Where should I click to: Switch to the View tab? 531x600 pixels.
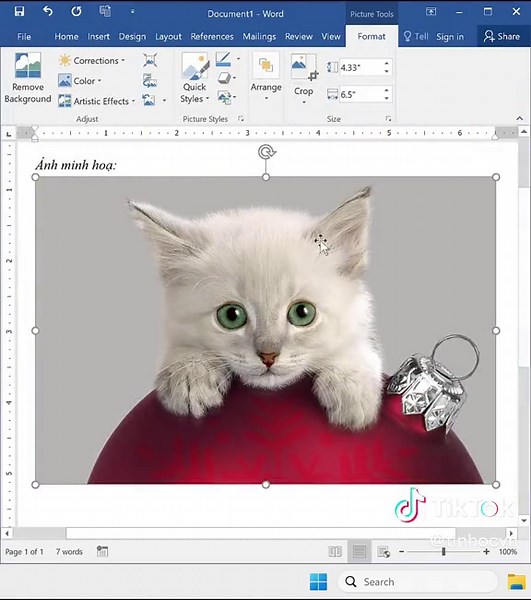click(331, 37)
